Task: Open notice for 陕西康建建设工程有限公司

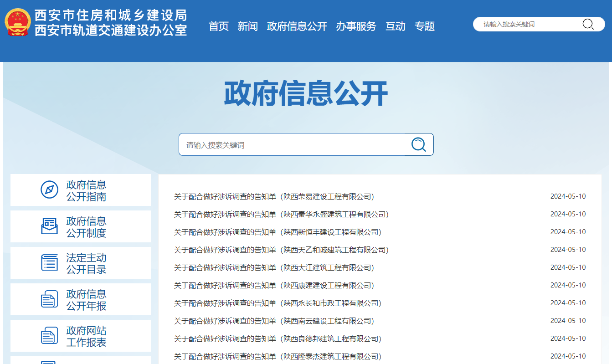Action: click(x=274, y=285)
